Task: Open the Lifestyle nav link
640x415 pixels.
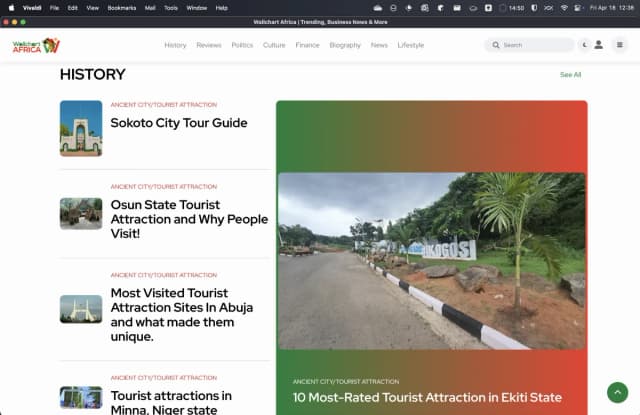Action: 410,45
